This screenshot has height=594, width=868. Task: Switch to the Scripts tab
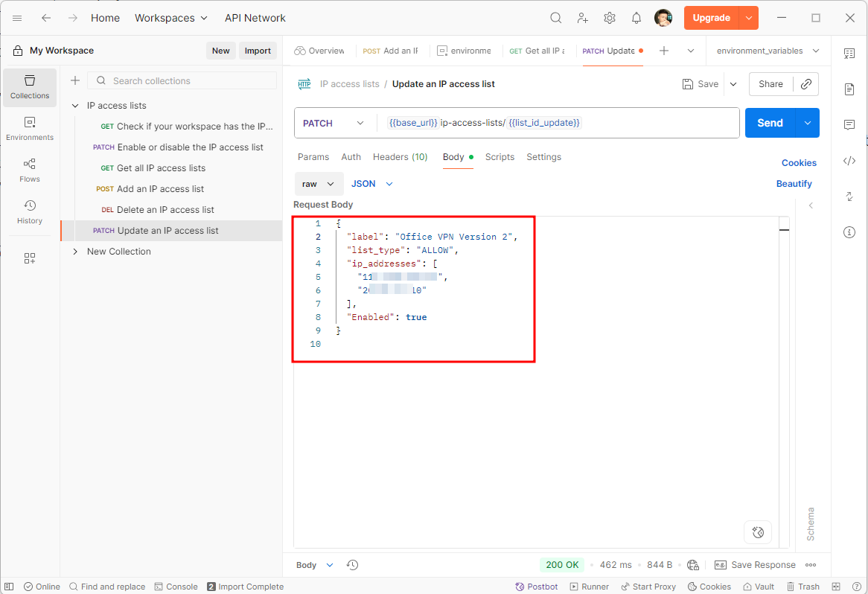point(500,157)
